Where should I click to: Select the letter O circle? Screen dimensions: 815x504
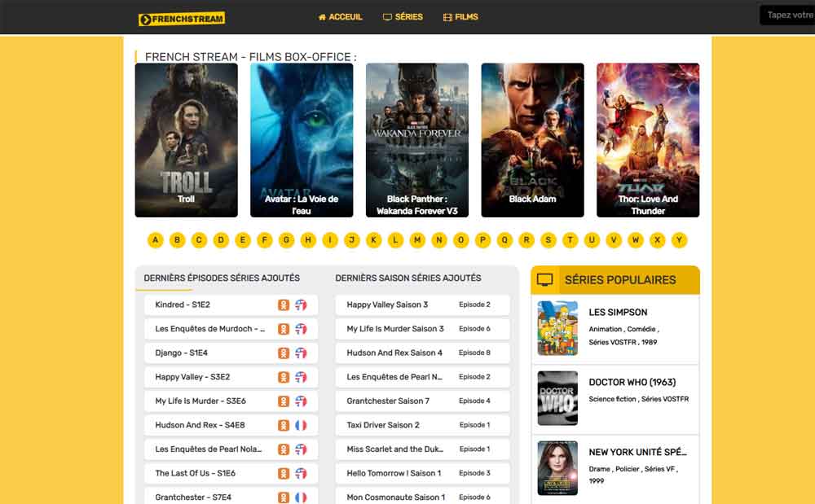(x=461, y=240)
